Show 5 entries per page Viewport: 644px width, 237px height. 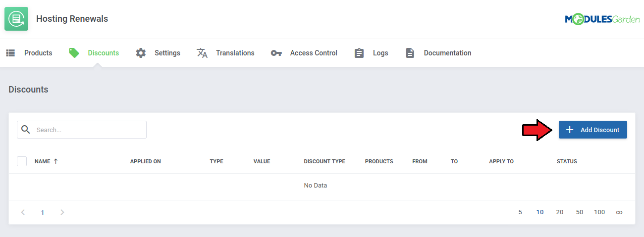pos(520,212)
